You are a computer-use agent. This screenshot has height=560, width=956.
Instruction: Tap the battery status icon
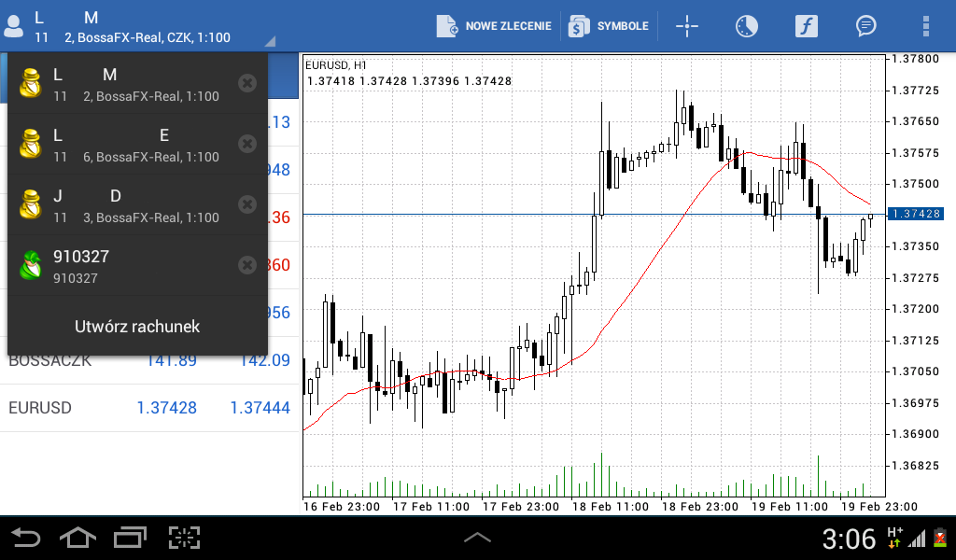941,538
